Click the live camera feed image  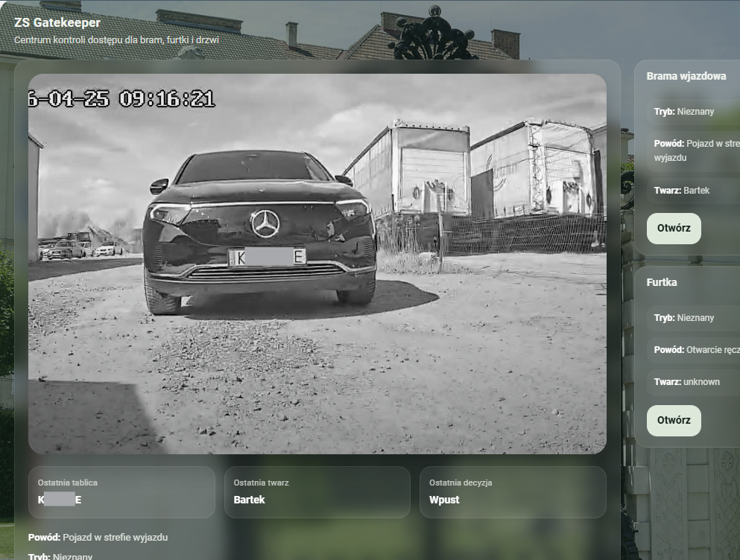click(317, 264)
